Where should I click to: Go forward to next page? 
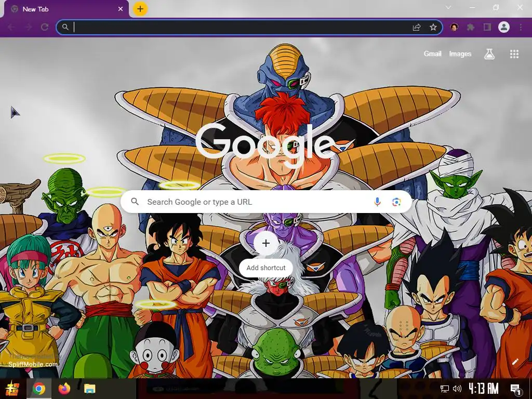28,27
